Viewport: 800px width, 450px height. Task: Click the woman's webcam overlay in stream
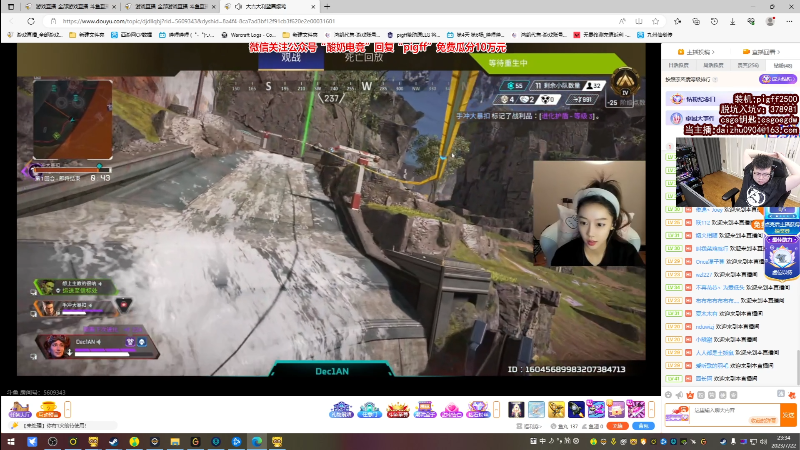click(x=589, y=213)
